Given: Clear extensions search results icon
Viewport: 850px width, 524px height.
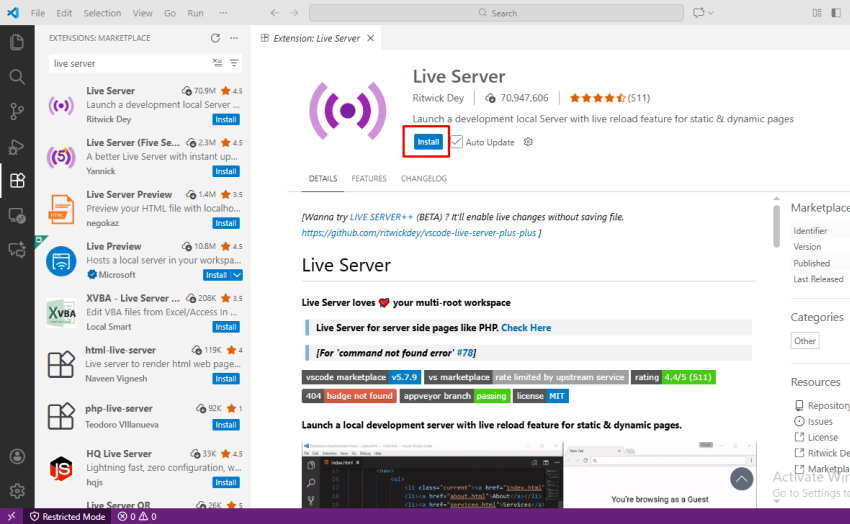Looking at the screenshot, I should click(217, 63).
